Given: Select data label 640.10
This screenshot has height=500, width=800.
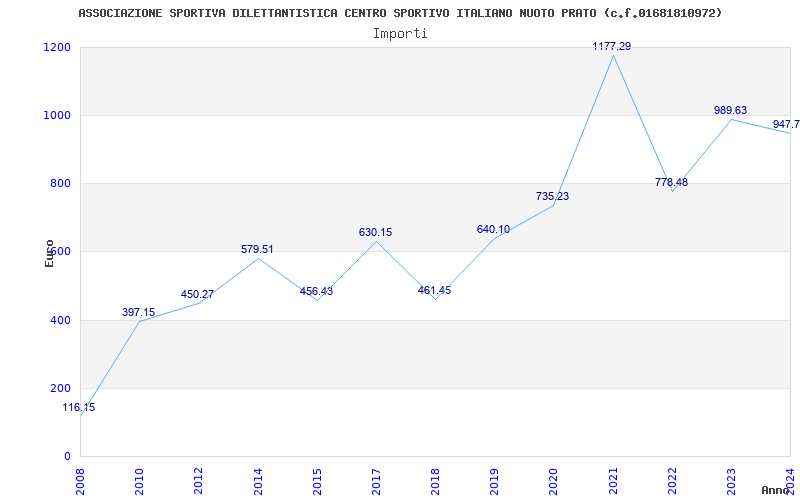Looking at the screenshot, I should click(493, 230).
